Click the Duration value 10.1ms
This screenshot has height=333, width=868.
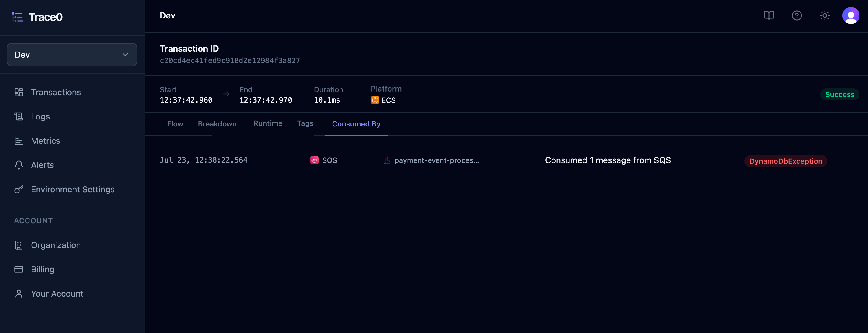[327, 100]
